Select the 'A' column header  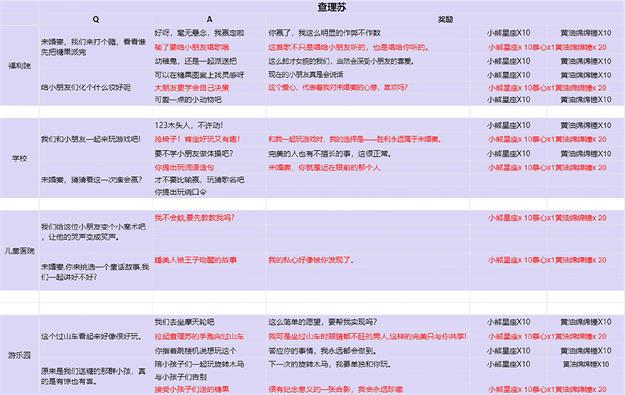tap(210, 19)
